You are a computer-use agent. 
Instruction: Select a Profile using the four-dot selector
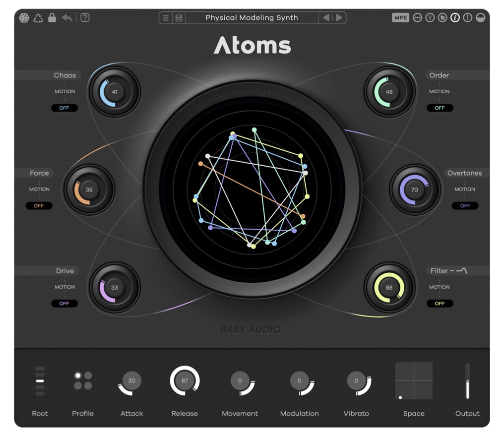[83, 380]
